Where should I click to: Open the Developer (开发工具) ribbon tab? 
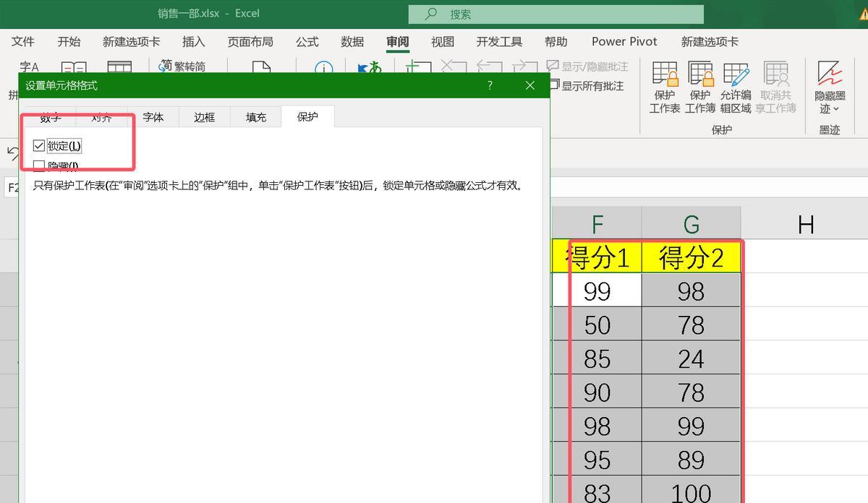click(499, 42)
